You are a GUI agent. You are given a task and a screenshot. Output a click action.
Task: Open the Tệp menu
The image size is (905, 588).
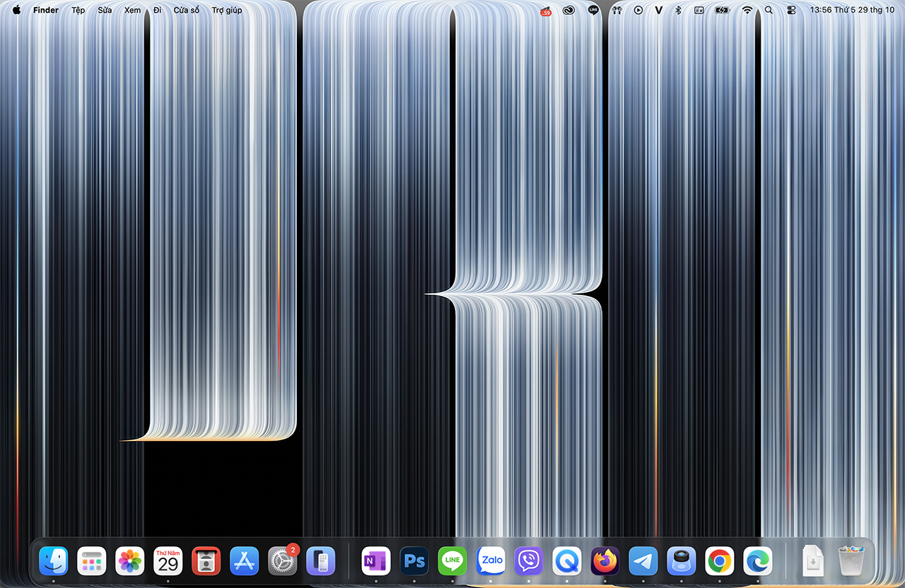click(78, 10)
